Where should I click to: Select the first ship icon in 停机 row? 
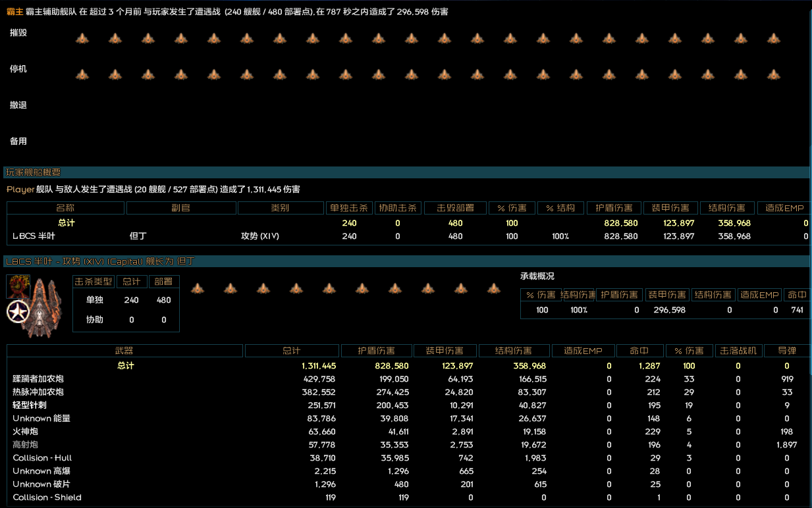pyautogui.click(x=82, y=74)
